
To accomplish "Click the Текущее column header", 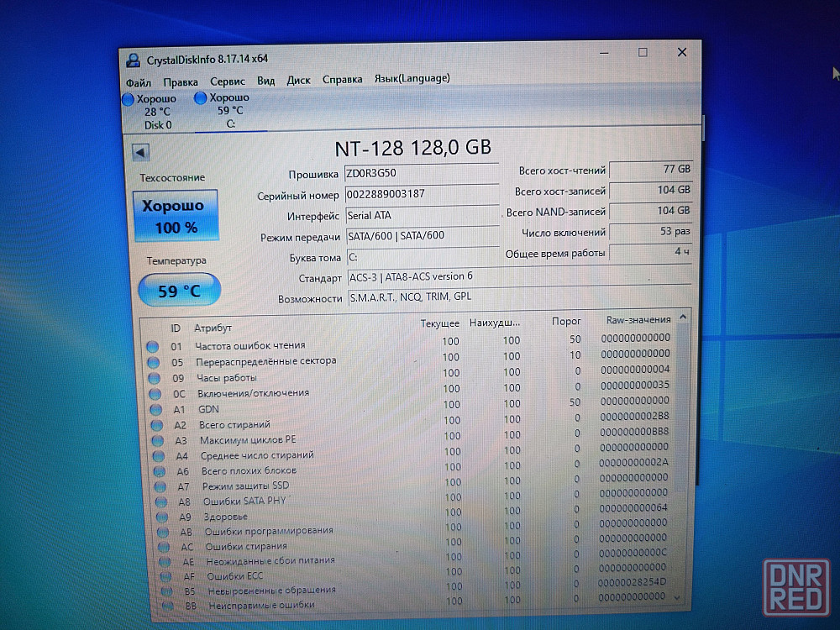I will [440, 323].
